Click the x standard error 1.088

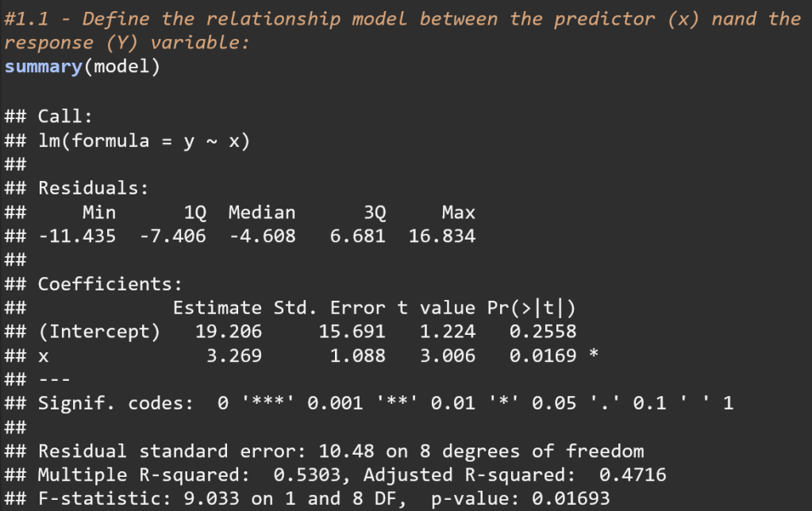coord(357,355)
